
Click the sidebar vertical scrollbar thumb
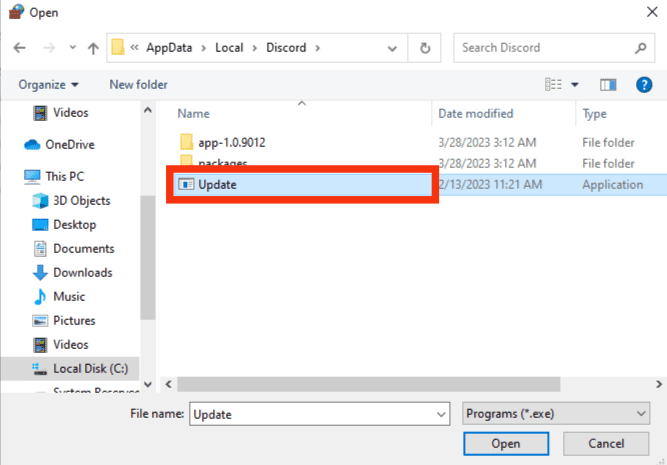tap(148, 257)
